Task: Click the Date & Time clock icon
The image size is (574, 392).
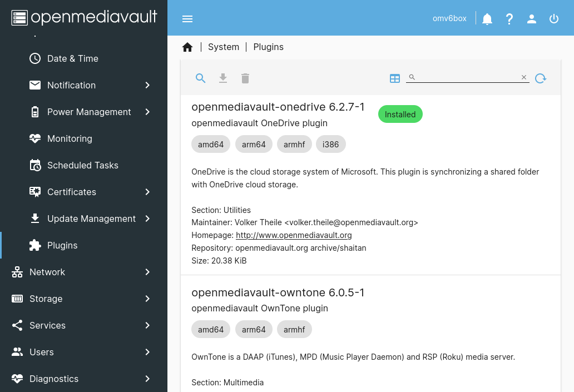Action: [x=35, y=58]
